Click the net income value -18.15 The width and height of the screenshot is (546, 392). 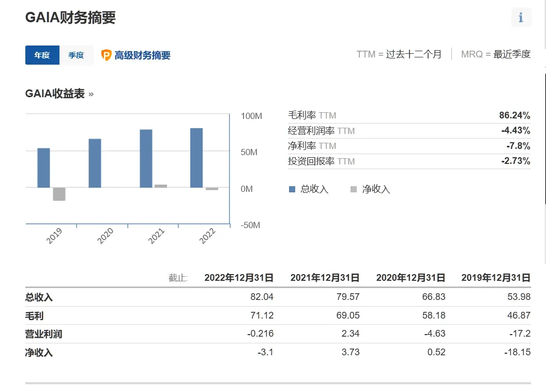518,352
